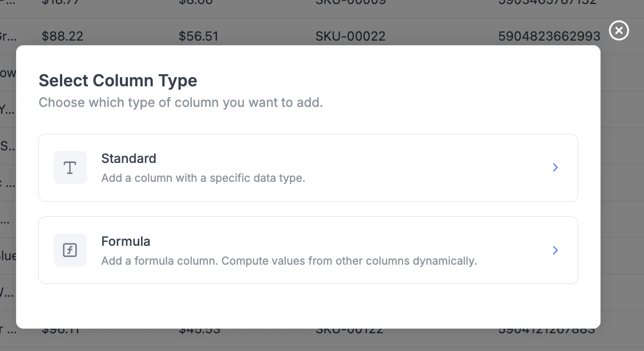Click the "Choose which type of column" subtitle
Screen dimensions: 644x351
180,103
